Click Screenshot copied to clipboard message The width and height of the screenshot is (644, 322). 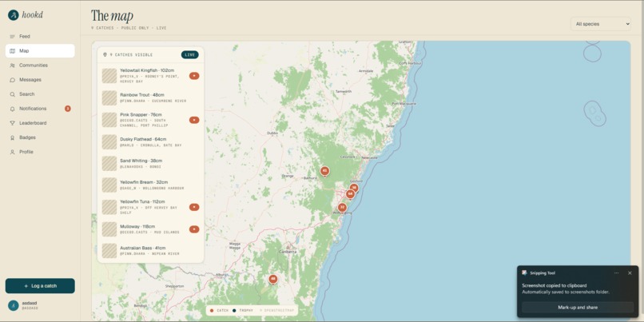[554, 285]
